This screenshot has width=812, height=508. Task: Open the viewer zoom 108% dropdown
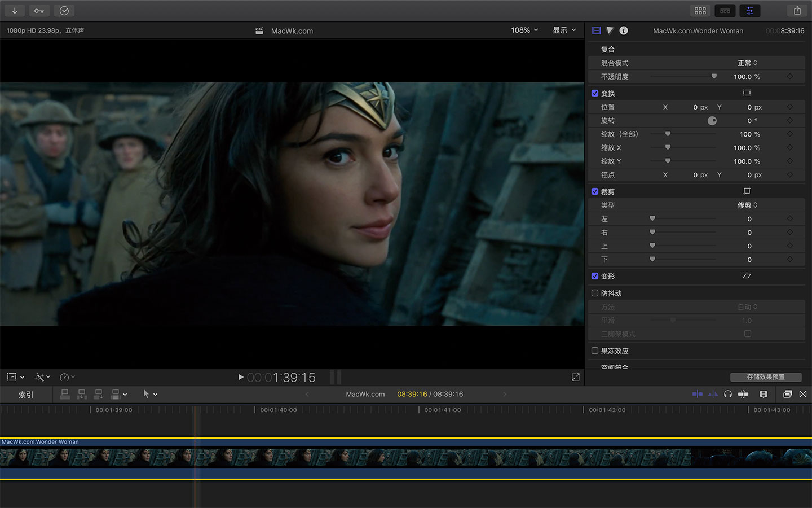click(524, 30)
